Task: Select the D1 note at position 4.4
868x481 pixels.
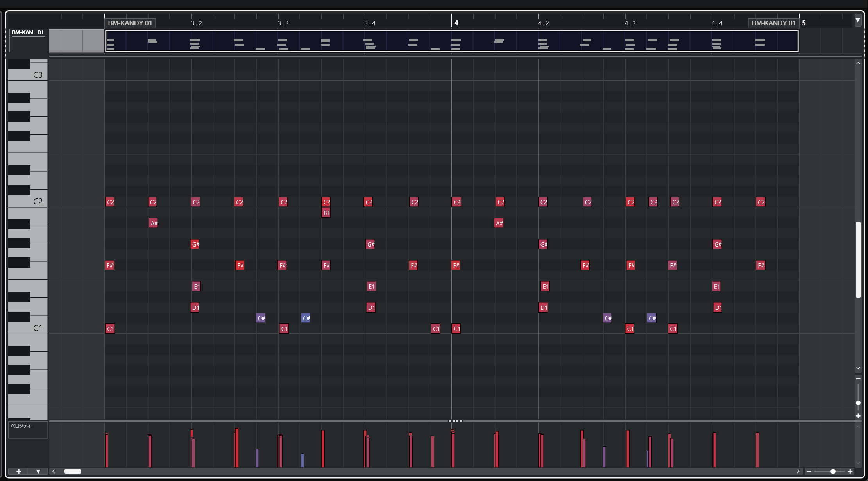Action: point(718,308)
